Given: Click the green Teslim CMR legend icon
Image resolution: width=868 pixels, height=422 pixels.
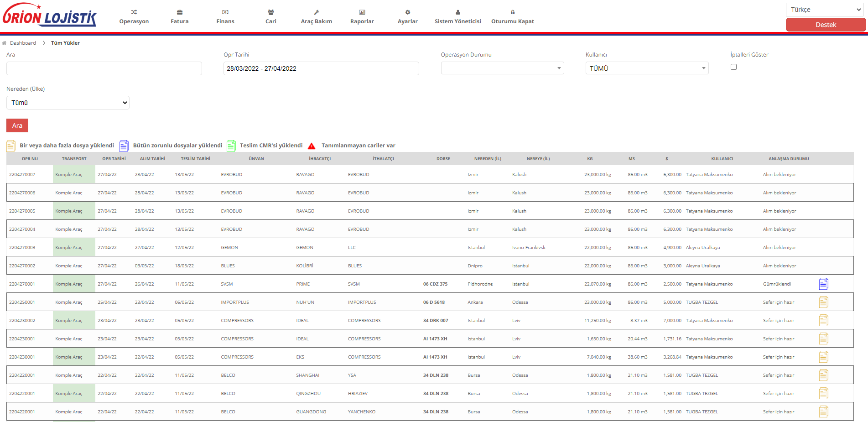Looking at the screenshot, I should pyautogui.click(x=231, y=146).
